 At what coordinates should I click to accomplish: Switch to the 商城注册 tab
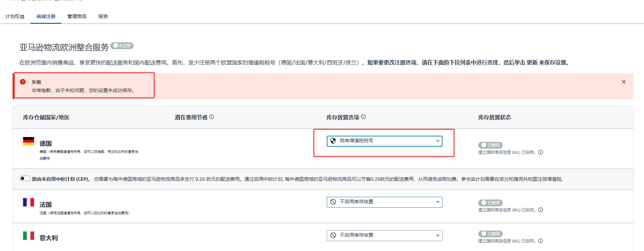click(46, 16)
